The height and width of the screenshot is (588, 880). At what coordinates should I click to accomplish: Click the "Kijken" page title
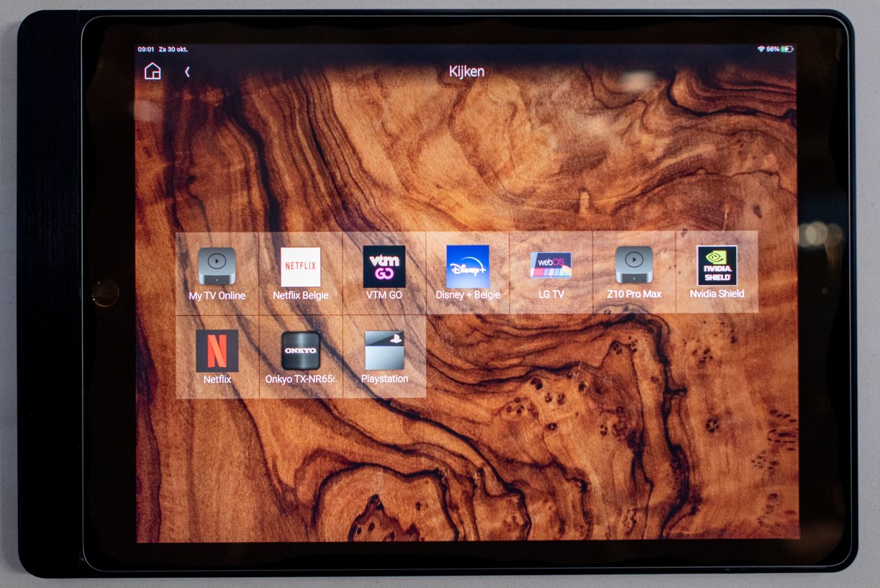[x=466, y=71]
